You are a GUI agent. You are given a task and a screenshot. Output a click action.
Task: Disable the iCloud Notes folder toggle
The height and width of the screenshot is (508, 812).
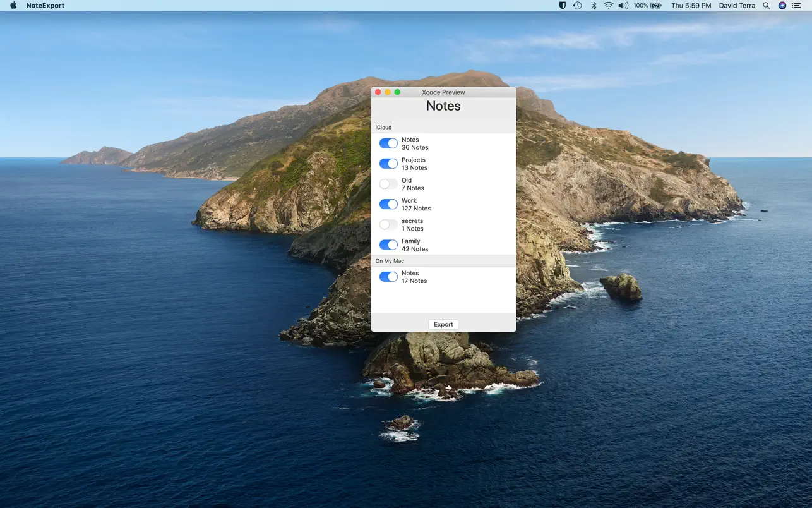coord(388,143)
